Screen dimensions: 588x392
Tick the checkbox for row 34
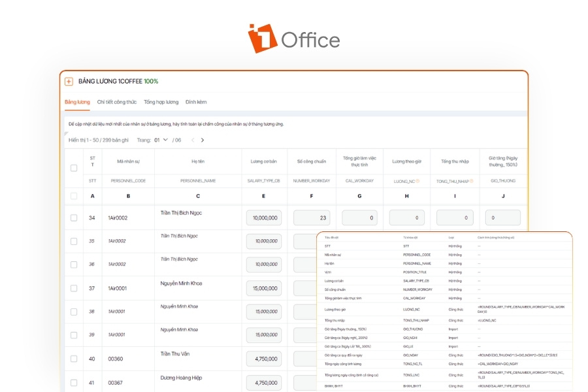click(x=74, y=218)
